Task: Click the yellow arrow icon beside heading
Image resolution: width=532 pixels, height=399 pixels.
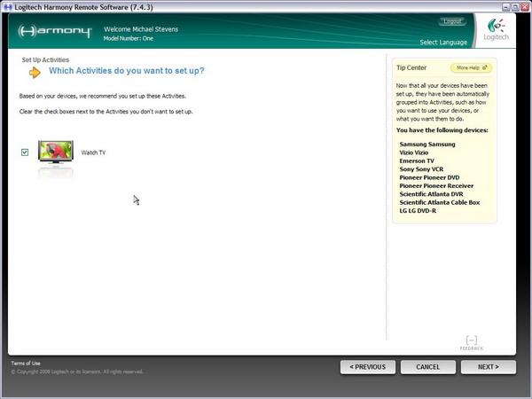Action: tap(35, 73)
